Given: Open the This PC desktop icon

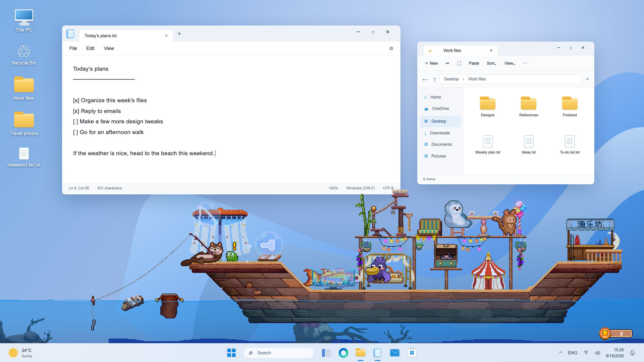Looking at the screenshot, I should [x=24, y=21].
